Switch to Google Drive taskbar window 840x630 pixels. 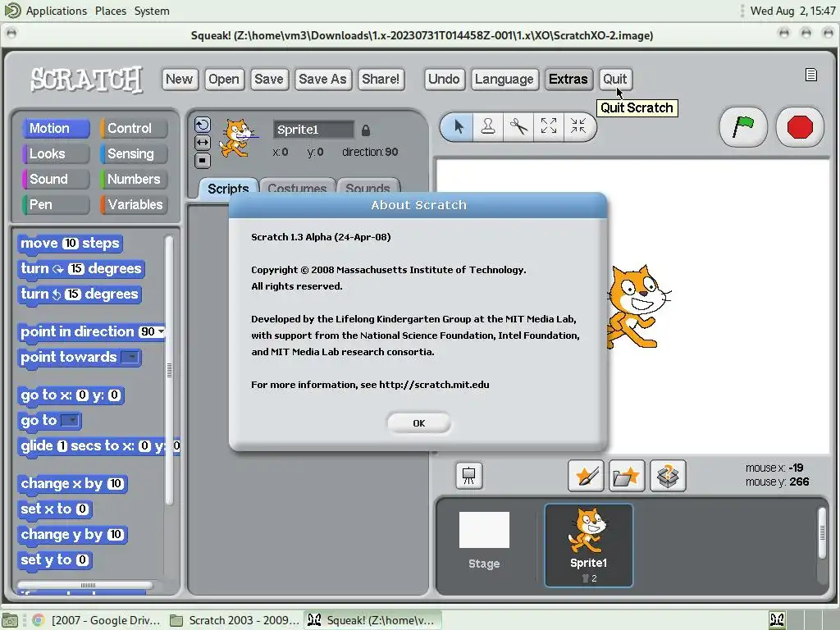point(97,620)
